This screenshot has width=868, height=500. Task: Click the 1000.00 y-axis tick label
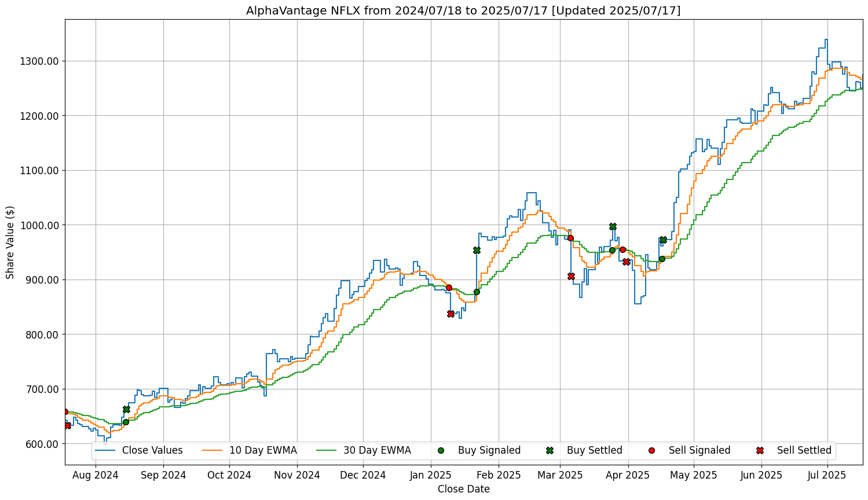tap(39, 225)
